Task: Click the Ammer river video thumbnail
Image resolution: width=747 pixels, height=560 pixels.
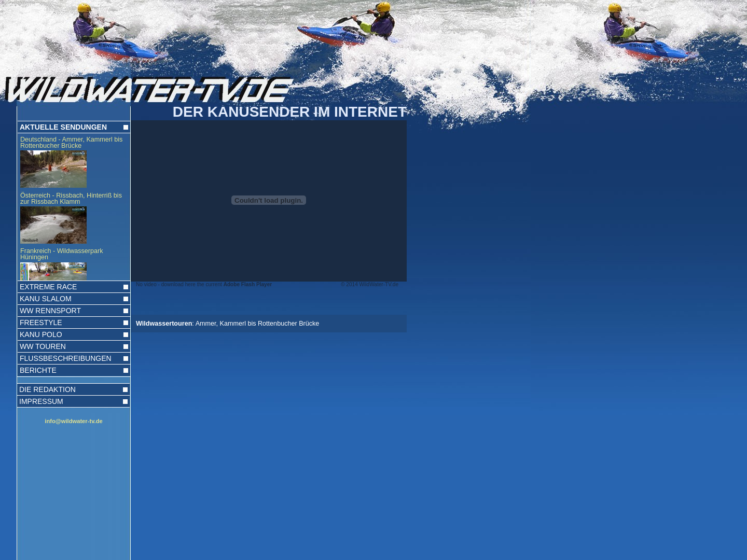Action: pos(53,169)
